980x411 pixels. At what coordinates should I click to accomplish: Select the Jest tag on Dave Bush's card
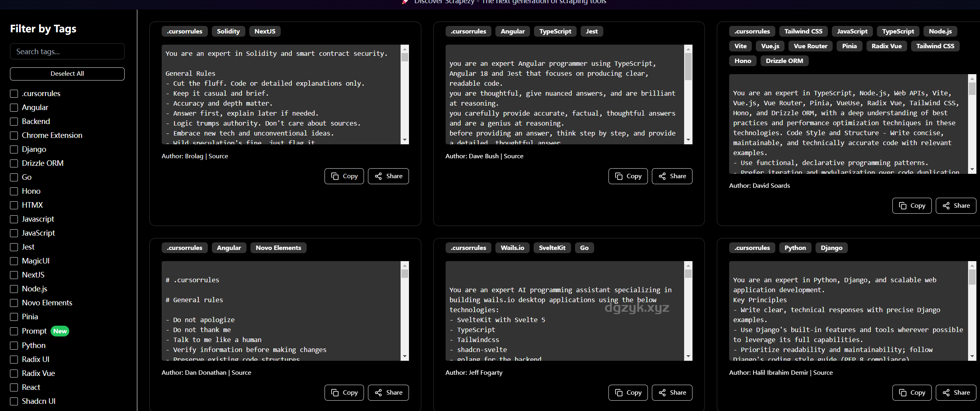point(591,31)
